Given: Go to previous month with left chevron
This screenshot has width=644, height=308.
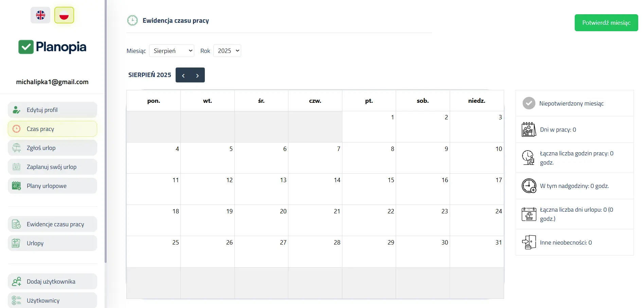Looking at the screenshot, I should pyautogui.click(x=183, y=75).
